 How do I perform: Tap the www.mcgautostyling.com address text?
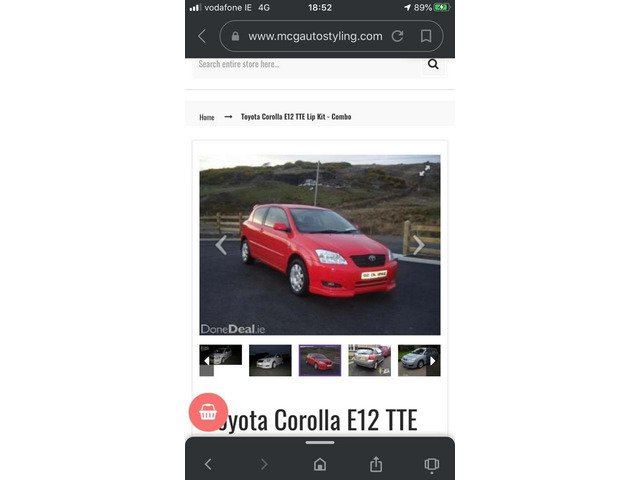pos(315,36)
